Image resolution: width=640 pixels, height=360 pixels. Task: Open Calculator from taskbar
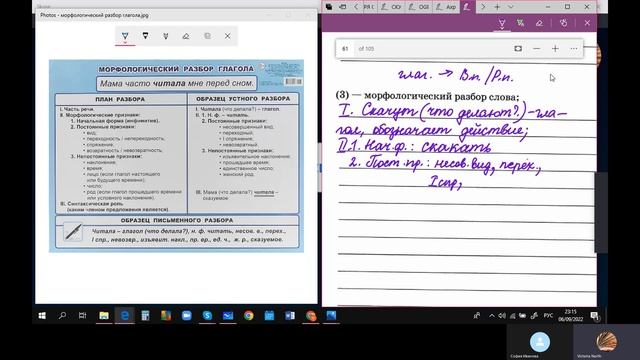(145, 316)
